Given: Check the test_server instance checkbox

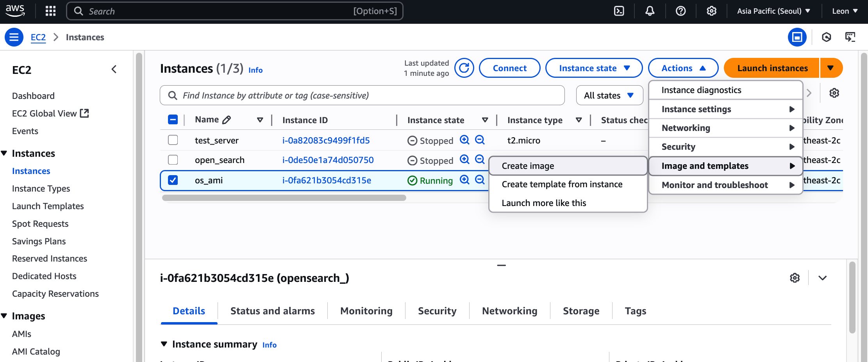Looking at the screenshot, I should pyautogui.click(x=173, y=140).
